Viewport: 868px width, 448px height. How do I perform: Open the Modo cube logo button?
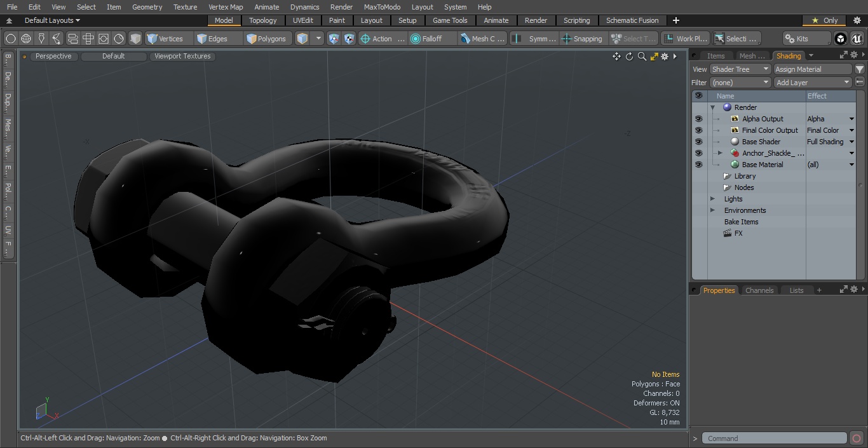click(841, 39)
